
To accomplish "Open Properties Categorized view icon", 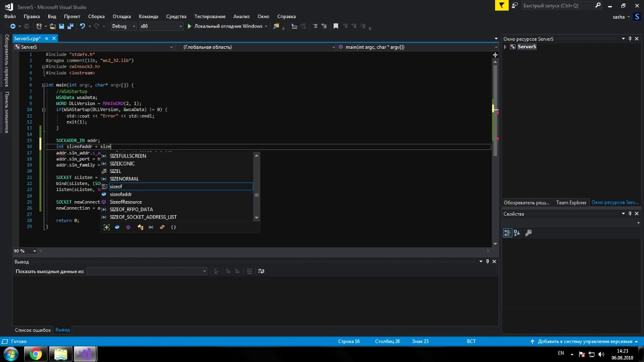I will coord(508,233).
